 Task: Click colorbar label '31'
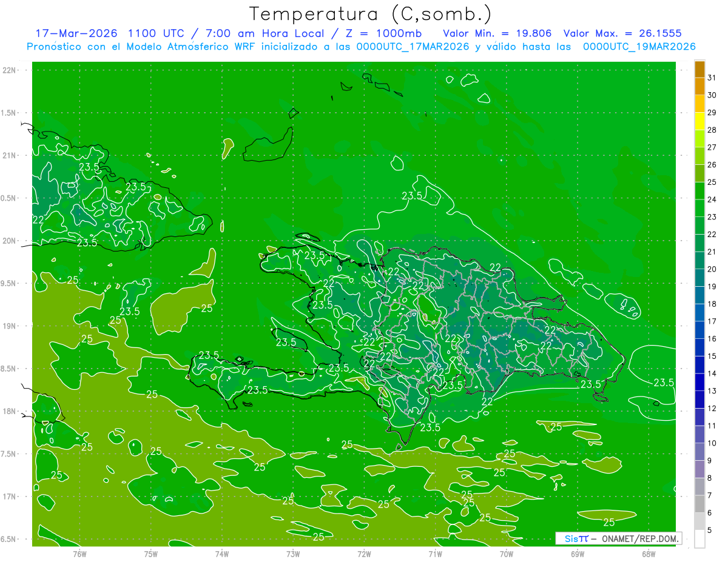click(x=712, y=78)
